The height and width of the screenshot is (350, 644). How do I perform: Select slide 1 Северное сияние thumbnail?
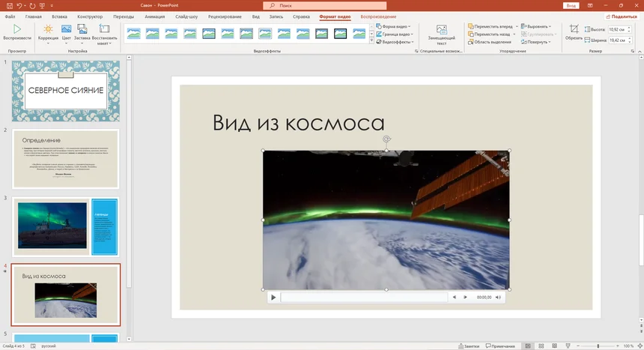(66, 91)
